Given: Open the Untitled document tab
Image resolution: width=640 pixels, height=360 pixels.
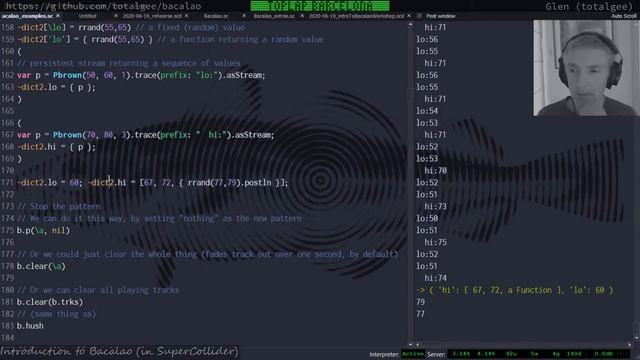Looking at the screenshot, I should point(88,16).
